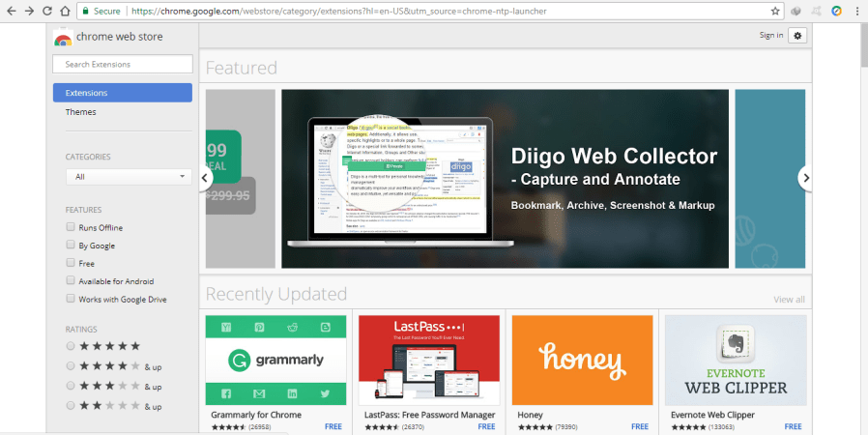Image resolution: width=868 pixels, height=435 pixels.
Task: Click the Search Extensions input field
Action: pos(123,65)
